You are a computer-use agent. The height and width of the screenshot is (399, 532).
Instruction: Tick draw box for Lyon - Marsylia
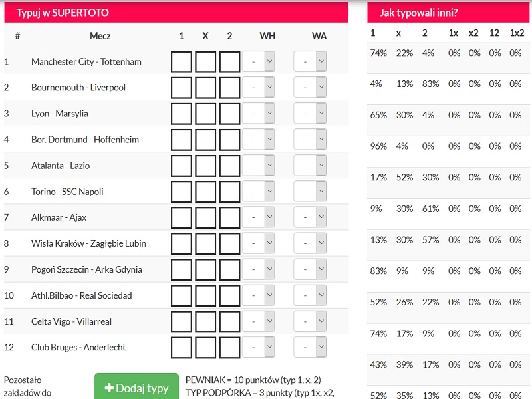(x=205, y=114)
